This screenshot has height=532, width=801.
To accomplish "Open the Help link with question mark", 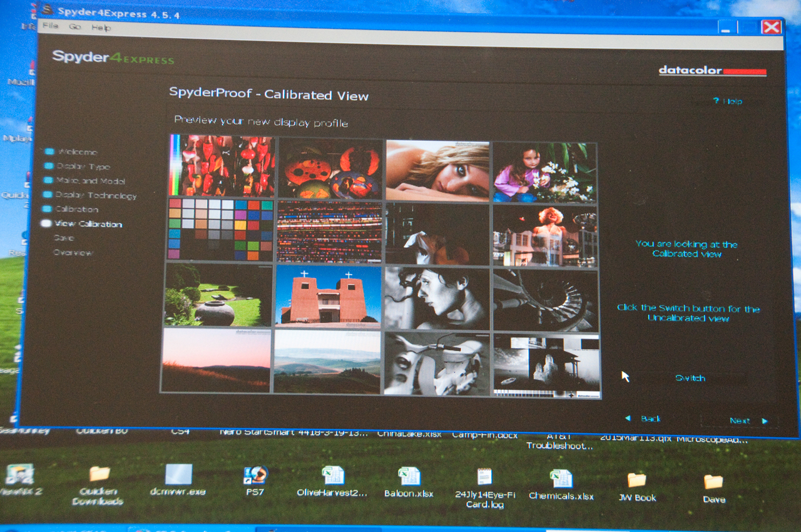I will pyautogui.click(x=727, y=101).
